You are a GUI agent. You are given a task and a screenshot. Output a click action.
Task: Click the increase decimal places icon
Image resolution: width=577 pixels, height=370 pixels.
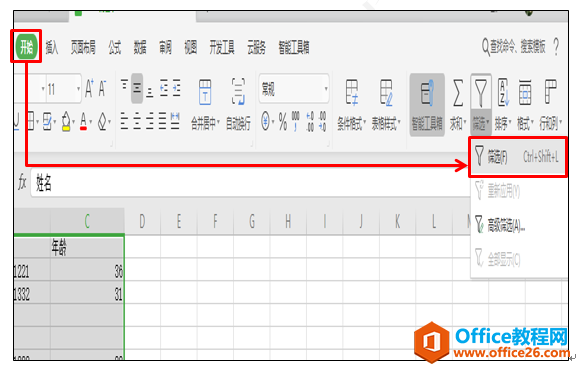[310, 121]
